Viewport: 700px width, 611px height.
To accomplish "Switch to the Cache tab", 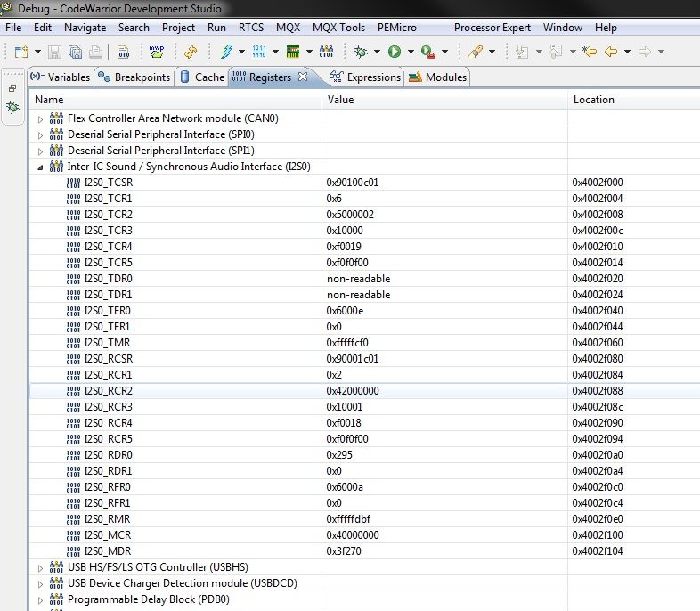I will pos(203,77).
